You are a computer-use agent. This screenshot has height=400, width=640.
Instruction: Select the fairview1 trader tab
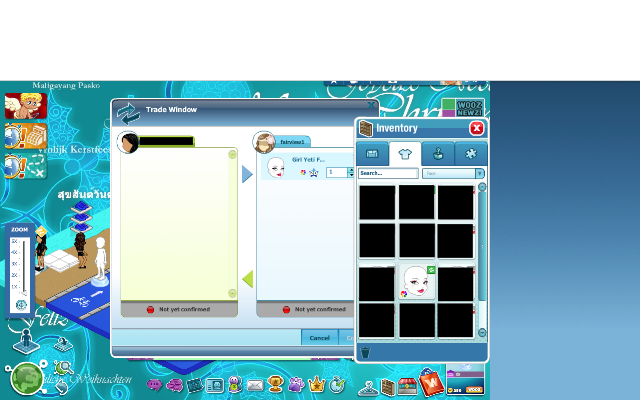pos(292,142)
